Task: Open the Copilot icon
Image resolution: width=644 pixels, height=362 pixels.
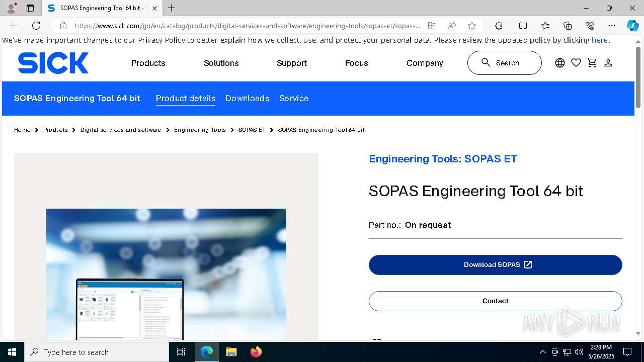Action: pyautogui.click(x=632, y=26)
